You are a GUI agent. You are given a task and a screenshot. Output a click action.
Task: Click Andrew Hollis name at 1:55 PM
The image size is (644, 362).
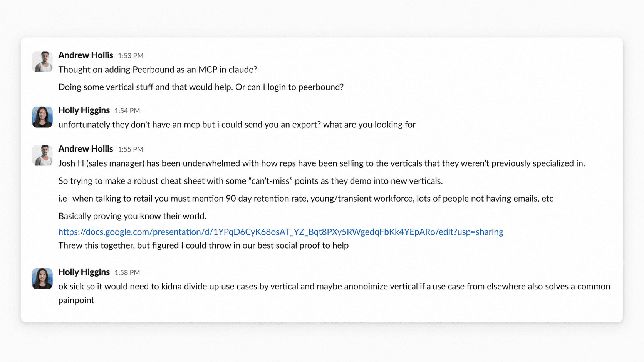click(86, 148)
